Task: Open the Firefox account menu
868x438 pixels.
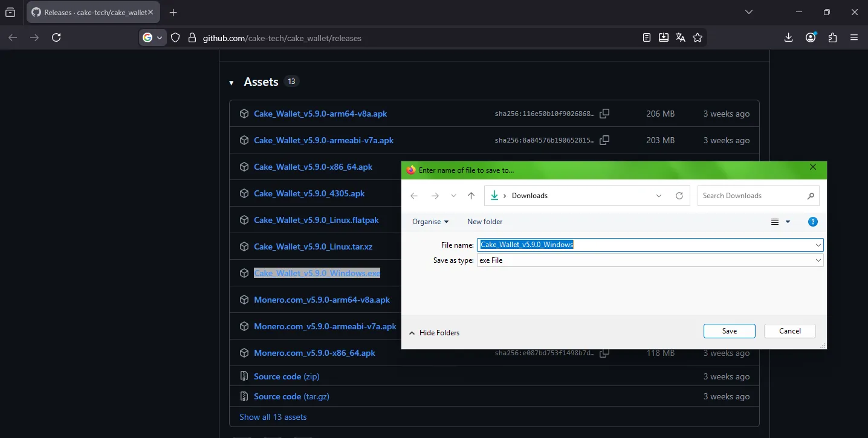Action: click(811, 37)
